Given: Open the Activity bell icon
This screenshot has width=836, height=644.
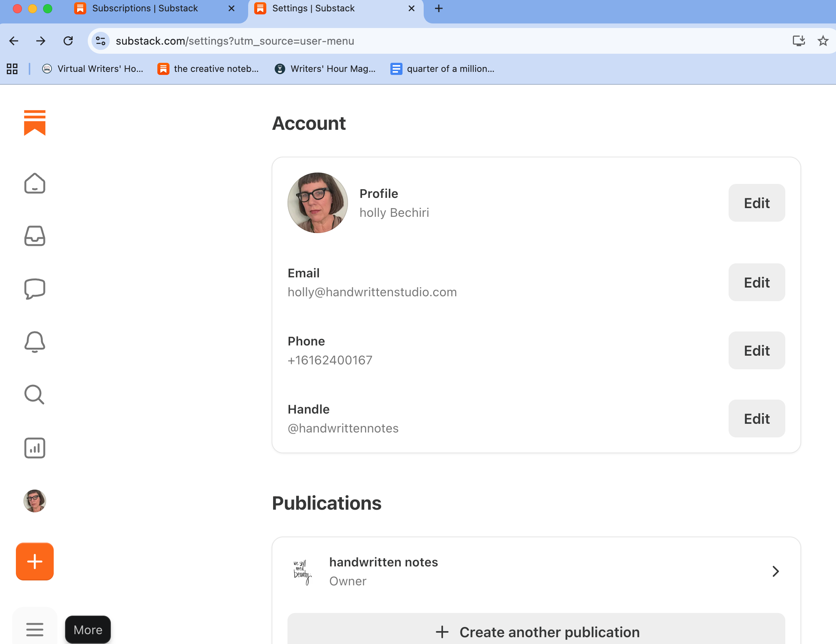Looking at the screenshot, I should (34, 342).
